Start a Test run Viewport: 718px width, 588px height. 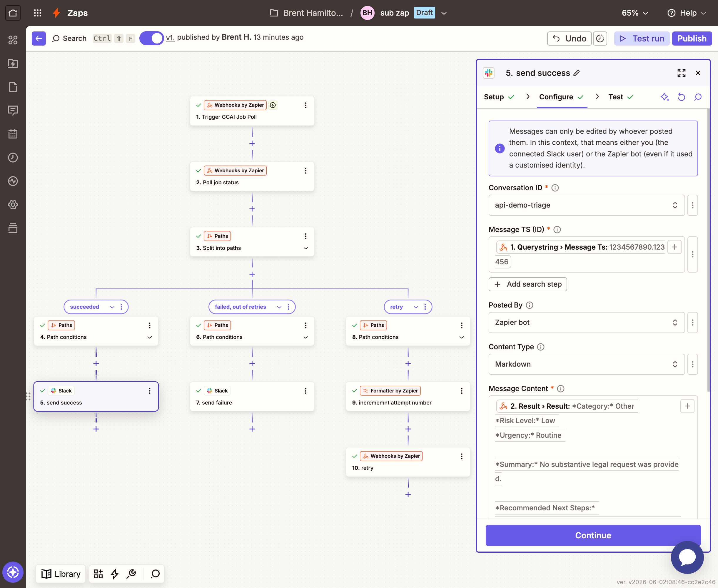(642, 39)
